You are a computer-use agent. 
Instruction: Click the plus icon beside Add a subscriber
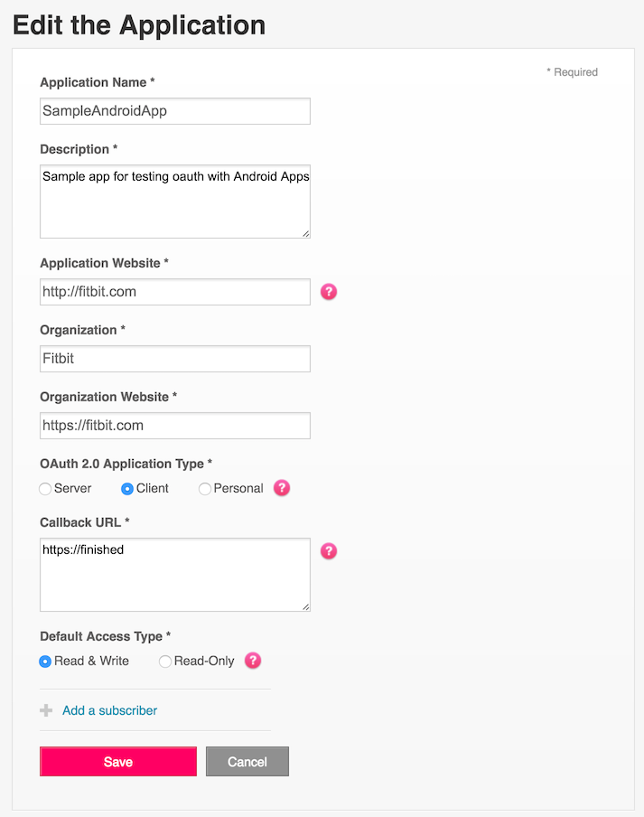click(45, 710)
